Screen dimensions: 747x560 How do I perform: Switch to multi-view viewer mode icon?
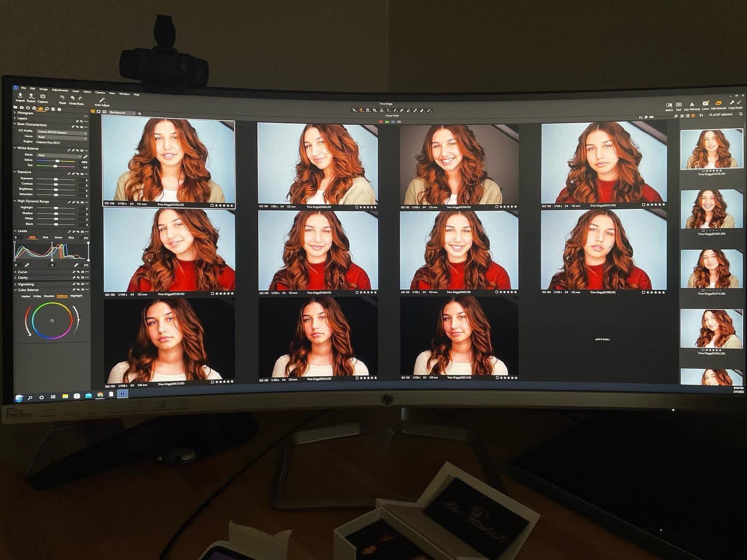click(x=93, y=111)
